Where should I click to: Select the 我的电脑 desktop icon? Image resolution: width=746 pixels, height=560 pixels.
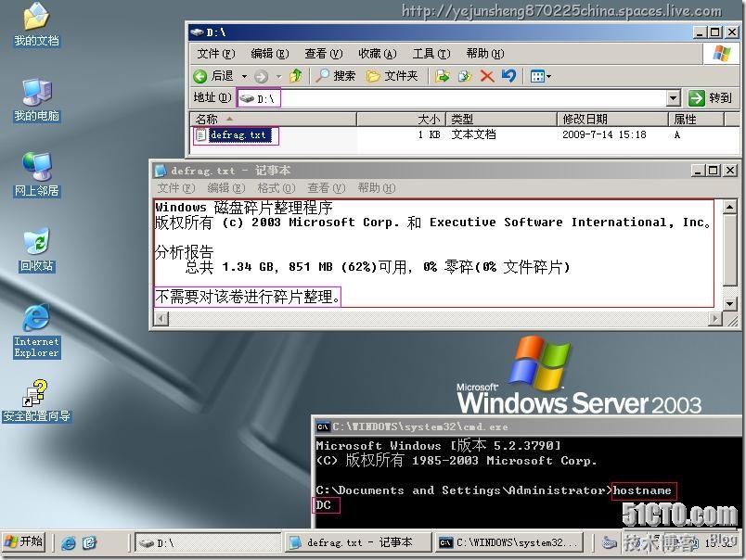pyautogui.click(x=36, y=100)
